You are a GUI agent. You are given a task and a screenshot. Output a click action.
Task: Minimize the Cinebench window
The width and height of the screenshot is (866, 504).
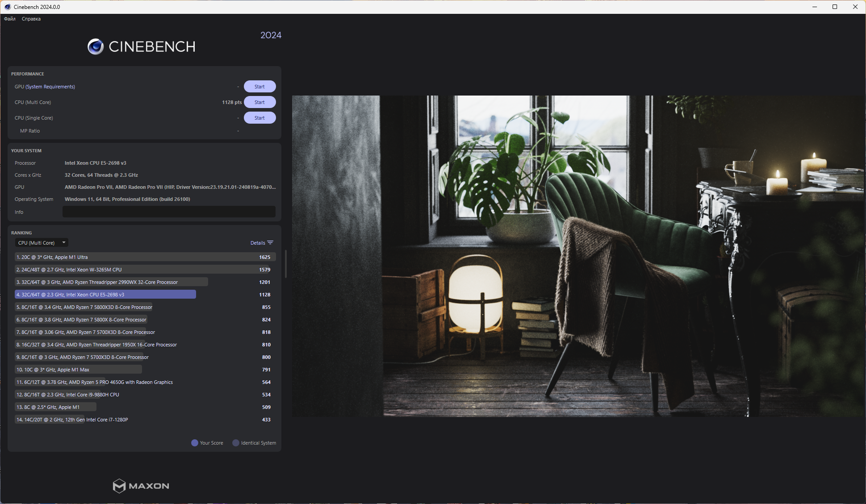pos(815,7)
